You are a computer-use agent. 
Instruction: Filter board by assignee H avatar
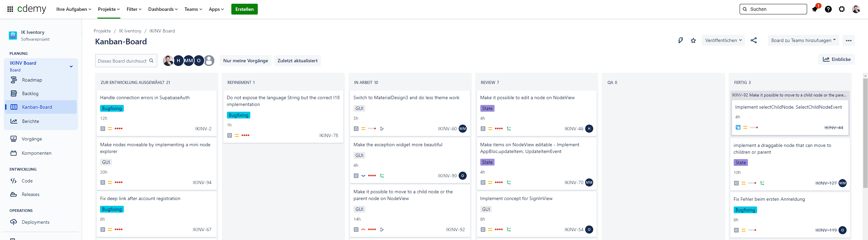(178, 61)
